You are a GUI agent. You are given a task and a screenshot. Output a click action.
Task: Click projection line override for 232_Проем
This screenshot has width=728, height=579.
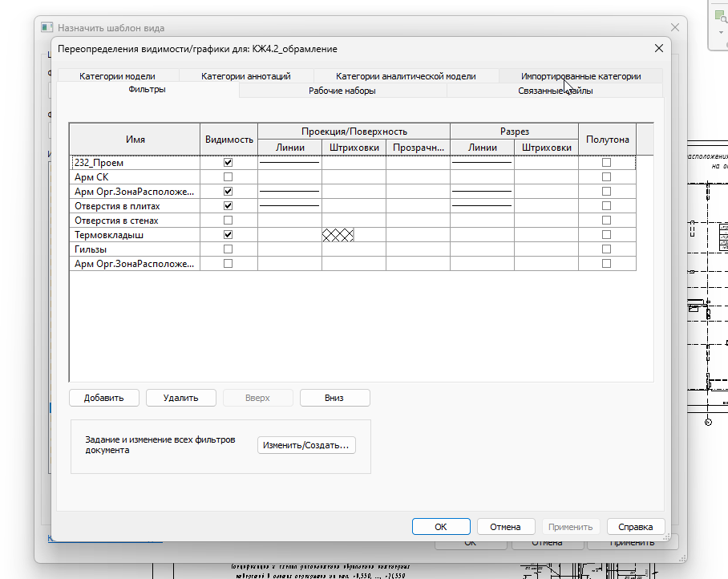coord(289,163)
